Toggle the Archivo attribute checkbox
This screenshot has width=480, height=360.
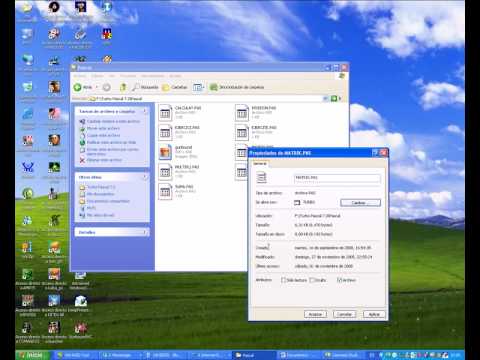[x=340, y=280]
